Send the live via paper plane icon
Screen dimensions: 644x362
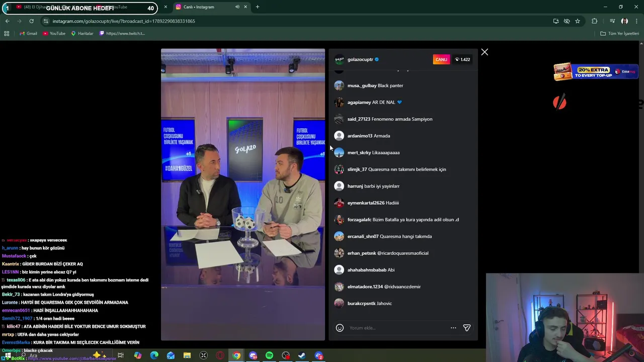tap(467, 328)
